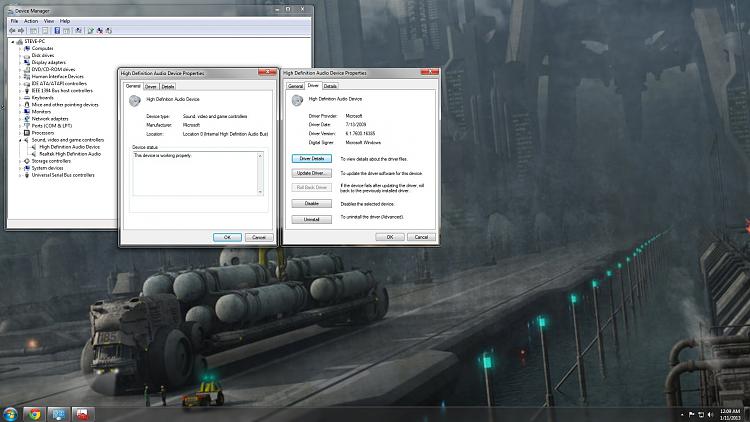Image resolution: width=750 pixels, height=422 pixels.
Task: Show hidden icons arrow in system tray
Action: point(682,414)
